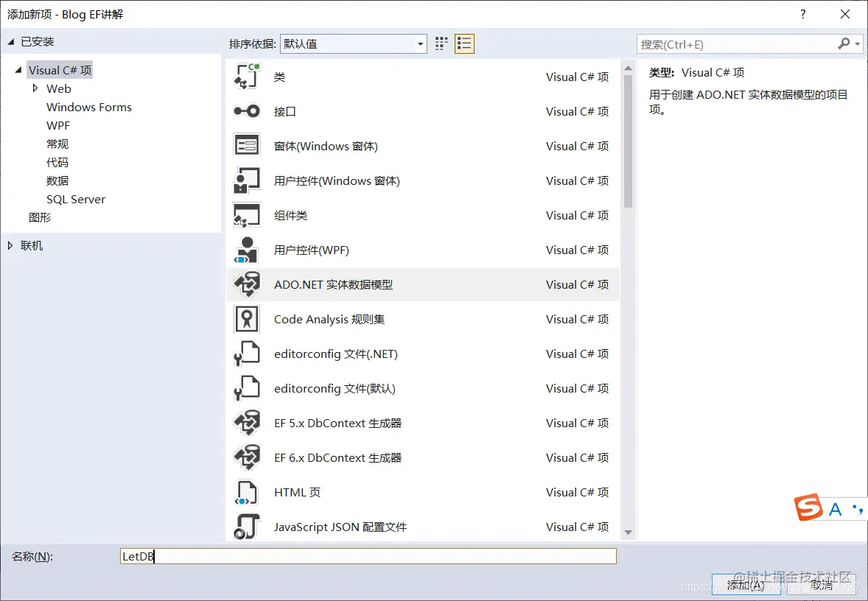Click the template list scrollbar thumb
Viewport: 868px width, 601px height.
tap(628, 141)
